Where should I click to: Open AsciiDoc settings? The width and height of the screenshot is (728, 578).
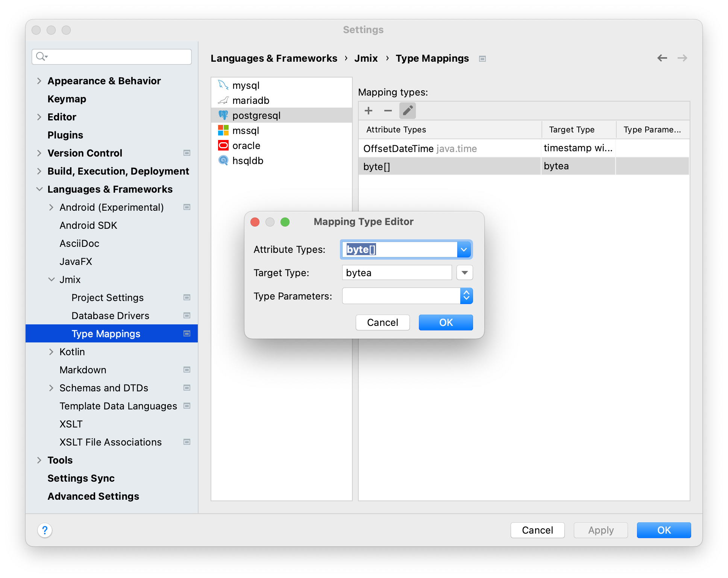(x=79, y=243)
